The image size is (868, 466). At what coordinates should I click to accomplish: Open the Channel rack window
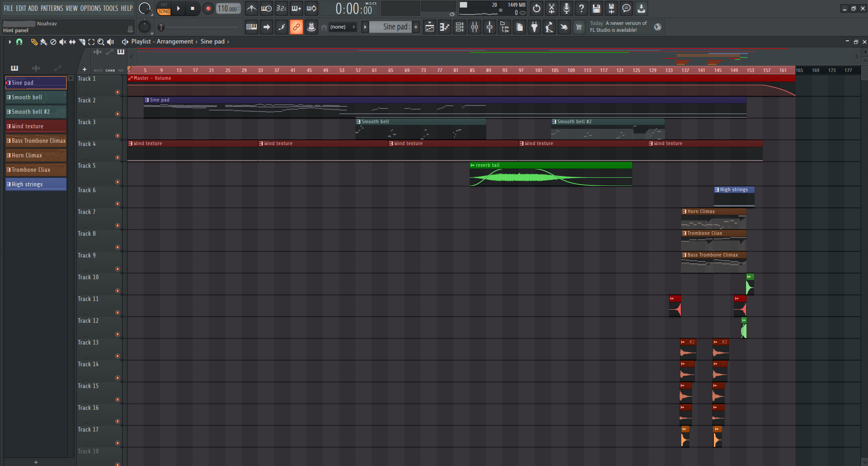459,27
